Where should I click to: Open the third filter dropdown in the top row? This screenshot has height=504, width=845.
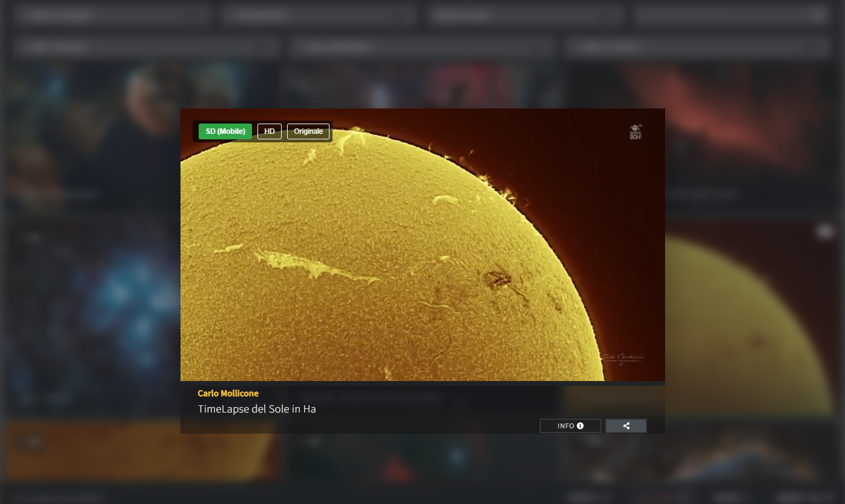click(525, 16)
